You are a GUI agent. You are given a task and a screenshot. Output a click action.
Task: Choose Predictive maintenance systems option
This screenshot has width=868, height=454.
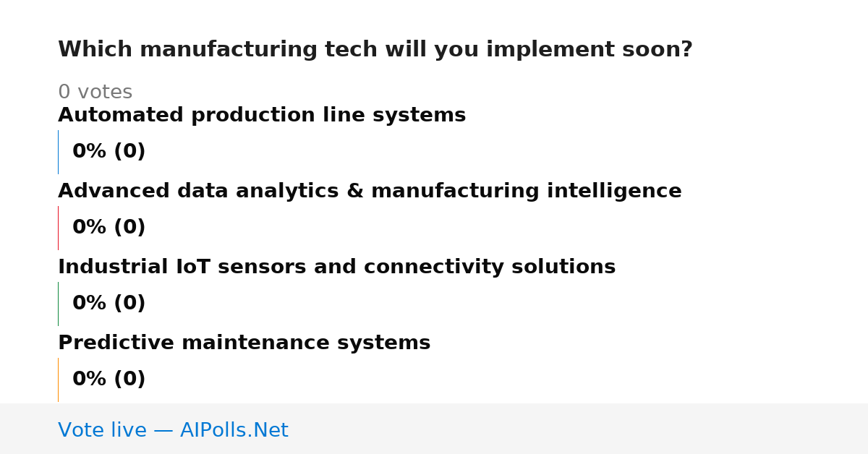[244, 343]
